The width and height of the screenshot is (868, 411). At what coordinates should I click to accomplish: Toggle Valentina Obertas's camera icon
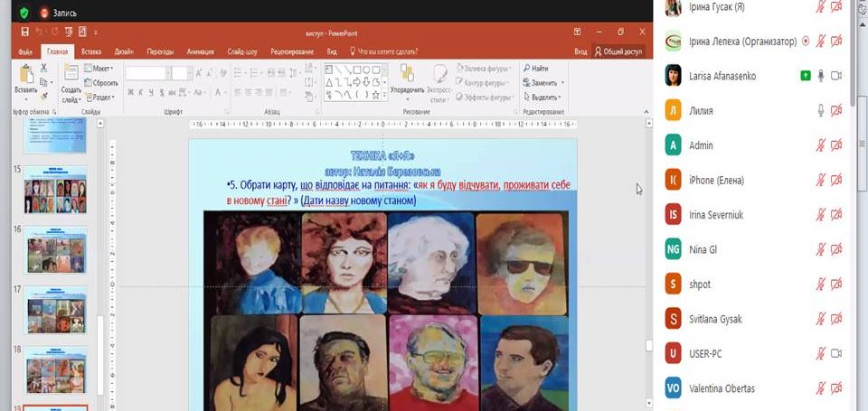pos(836,388)
